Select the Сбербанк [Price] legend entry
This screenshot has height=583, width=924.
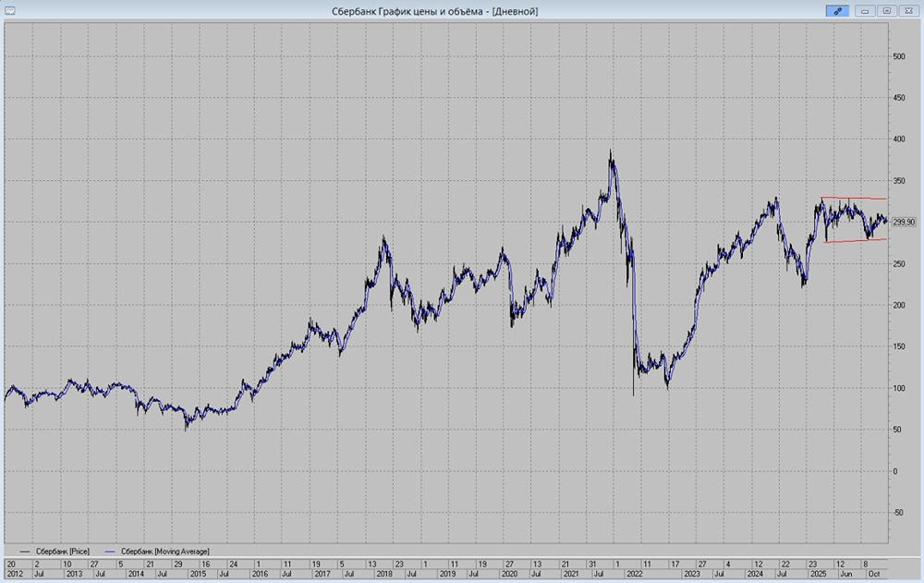62,551
